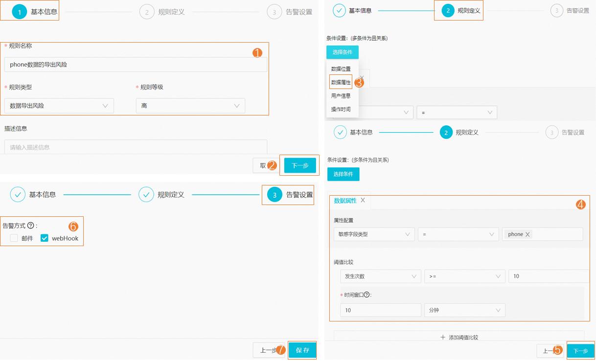Expand 规则等级 dropdown showing 高
Screen dimensions: 596x364
pos(190,106)
